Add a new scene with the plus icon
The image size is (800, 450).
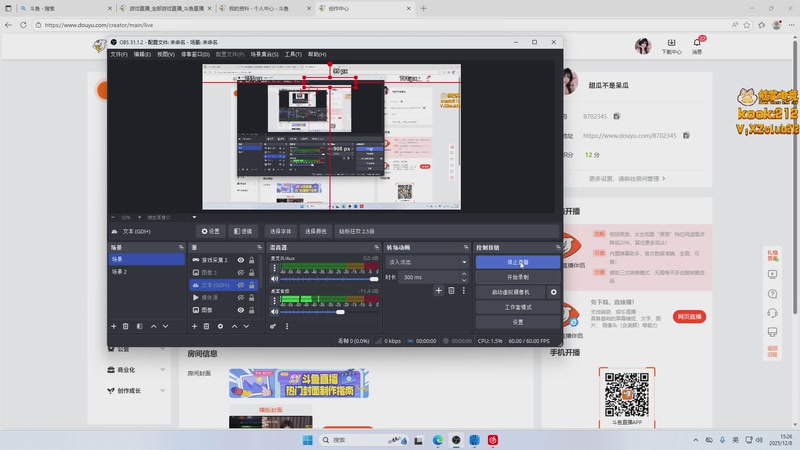(x=113, y=326)
